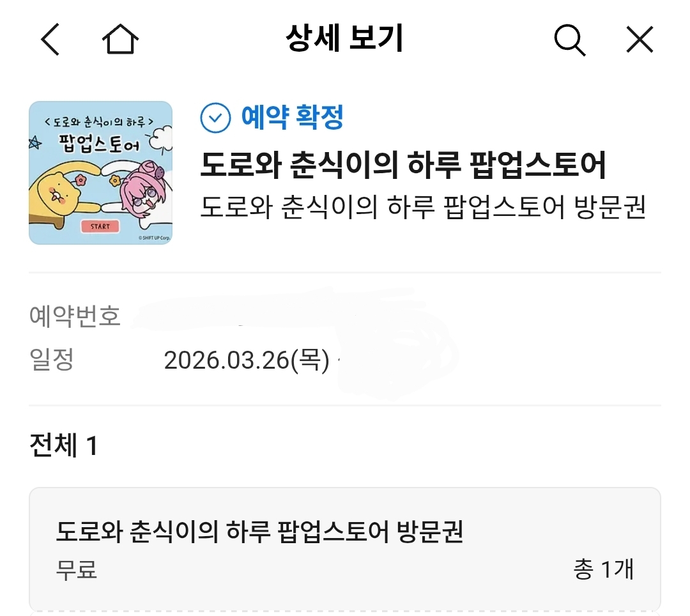Select the 총 1개 quantity label
690x616 pixels.
coord(603,569)
